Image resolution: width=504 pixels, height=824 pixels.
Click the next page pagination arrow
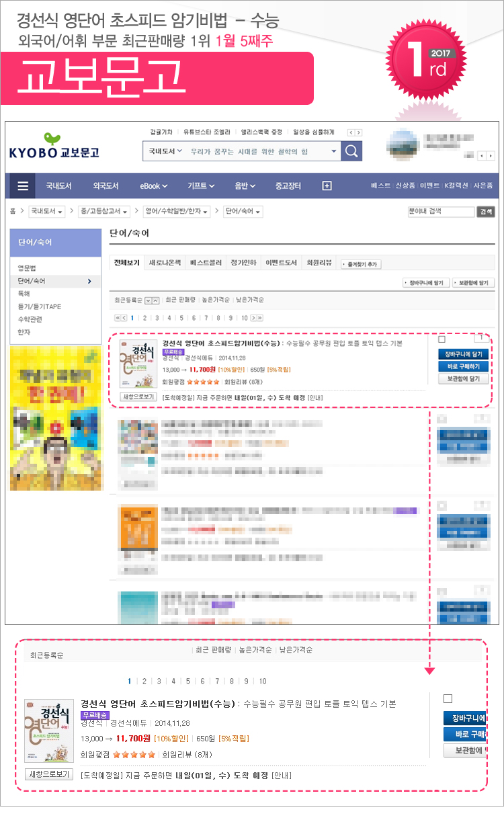[253, 318]
